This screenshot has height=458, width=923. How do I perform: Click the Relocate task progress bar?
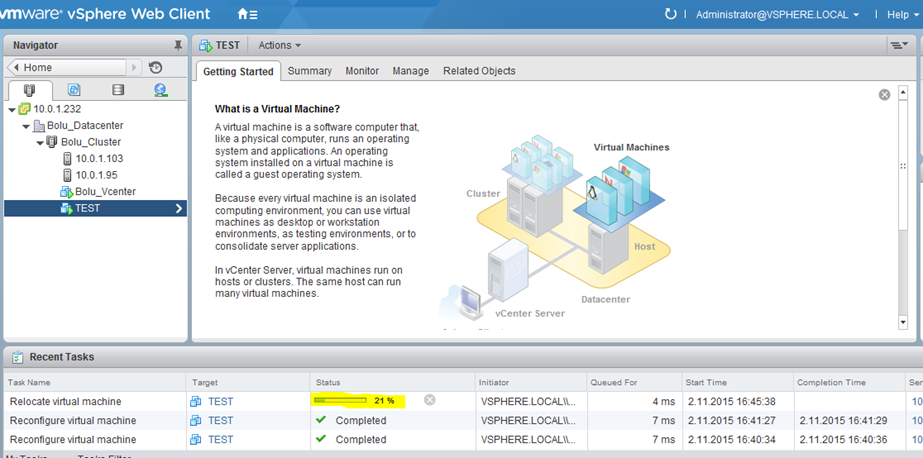tap(340, 400)
